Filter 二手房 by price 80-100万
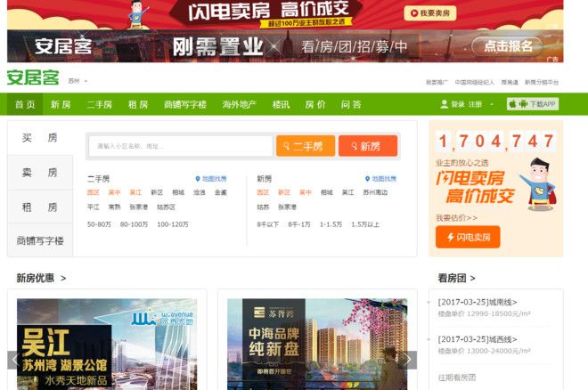Viewport: 588px width, 390px height. click(134, 224)
